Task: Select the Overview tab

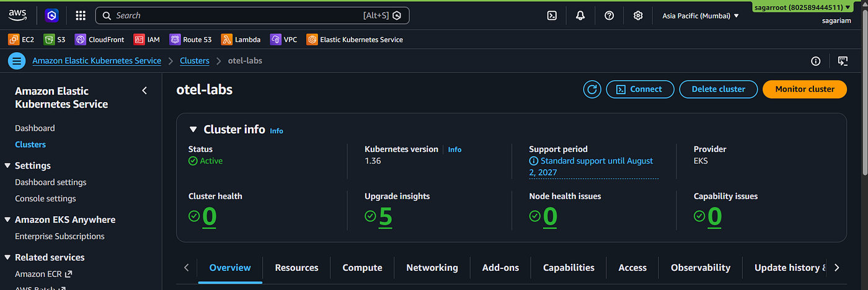Action: click(230, 268)
